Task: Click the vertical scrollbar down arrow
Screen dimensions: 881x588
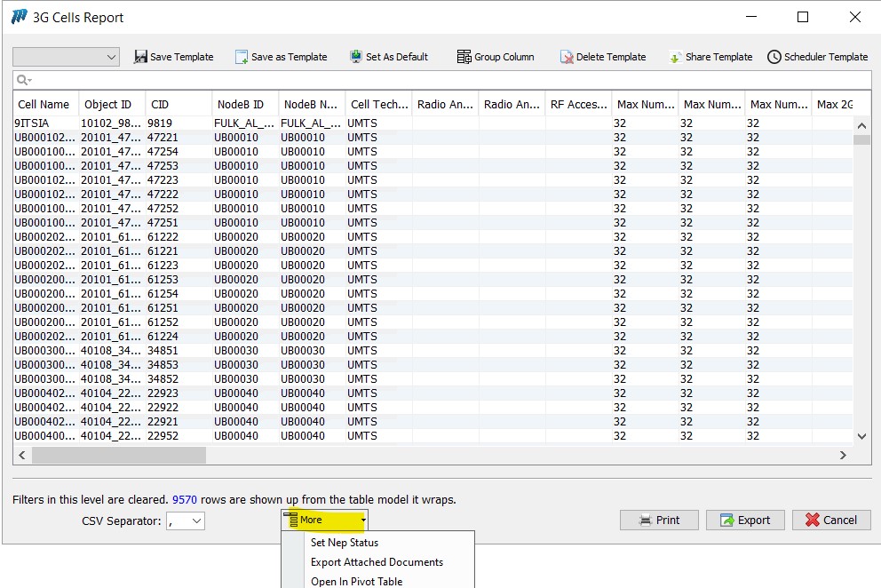Action: [861, 436]
